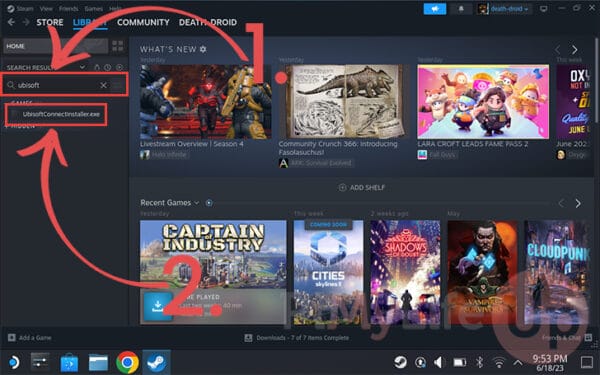Toggle the recent activity clock sort icon
Image resolution: width=600 pixels, height=375 pixels.
pos(108,67)
